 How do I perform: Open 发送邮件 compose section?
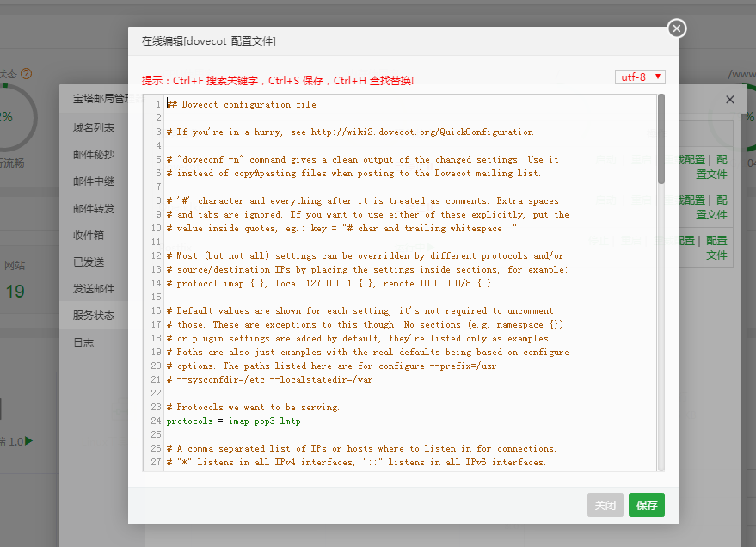point(94,289)
